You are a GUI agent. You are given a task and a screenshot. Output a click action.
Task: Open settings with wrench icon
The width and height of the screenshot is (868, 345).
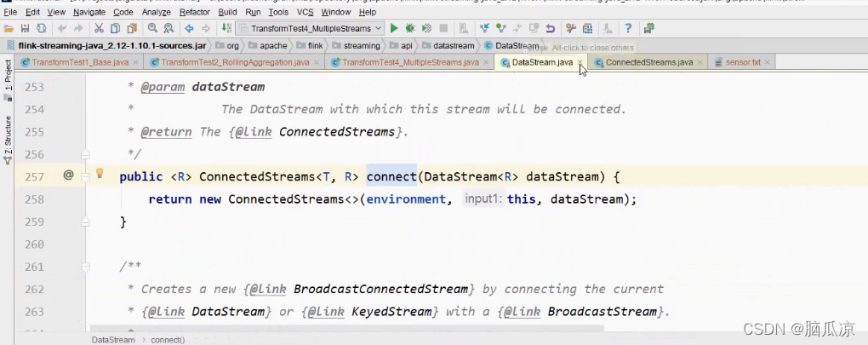coord(571,28)
